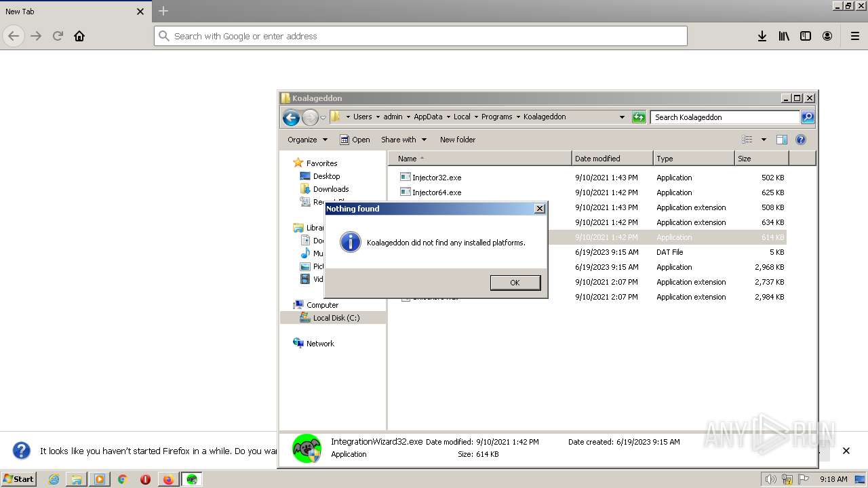Screen dimensions: 868x488
Task: Sort by Size column
Action: pyautogui.click(x=762, y=159)
